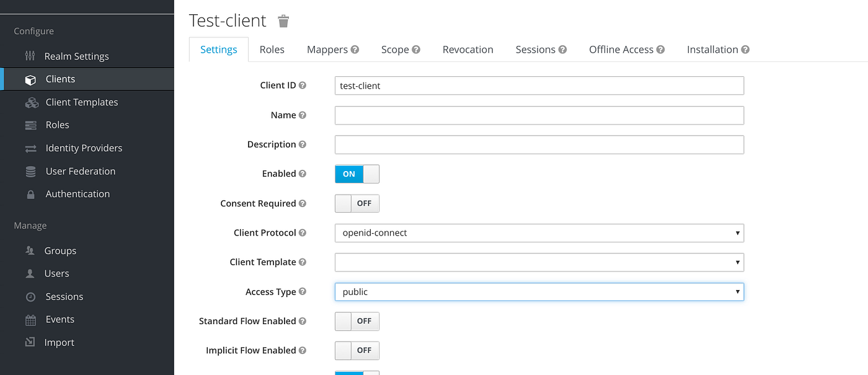Click the Identity Providers arrows icon
The image size is (868, 375).
pos(31,148)
